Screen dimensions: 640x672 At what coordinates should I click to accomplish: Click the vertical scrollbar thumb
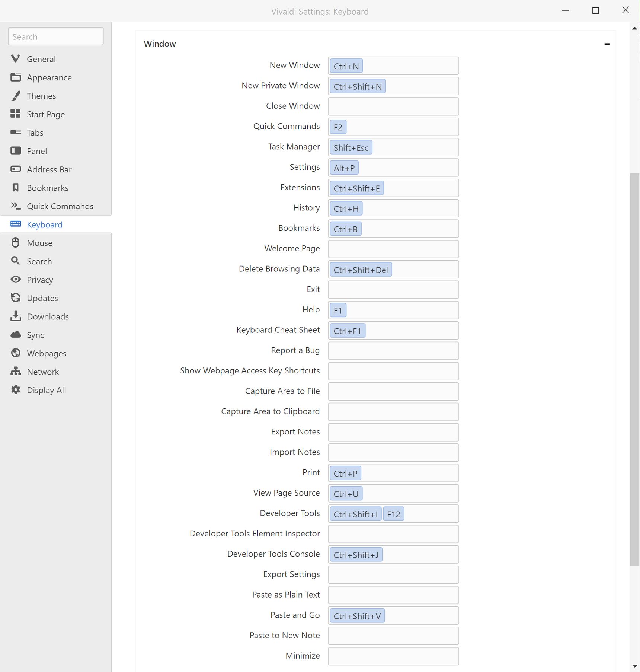tap(634, 369)
